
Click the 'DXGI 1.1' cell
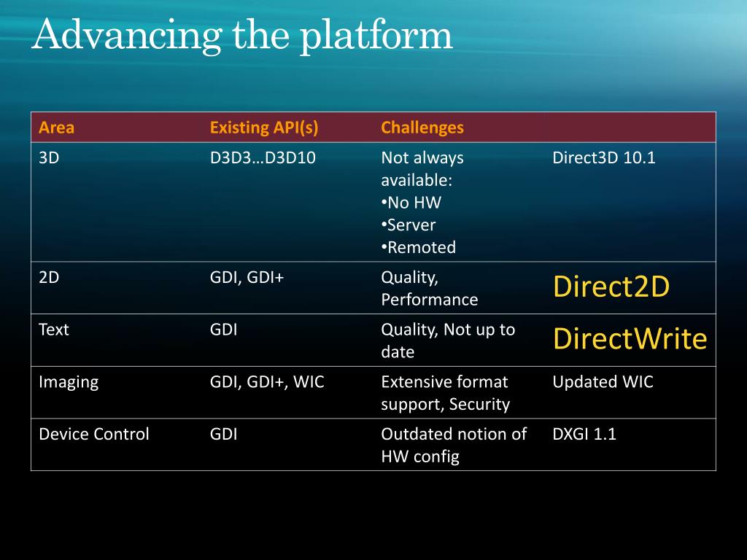click(x=584, y=435)
